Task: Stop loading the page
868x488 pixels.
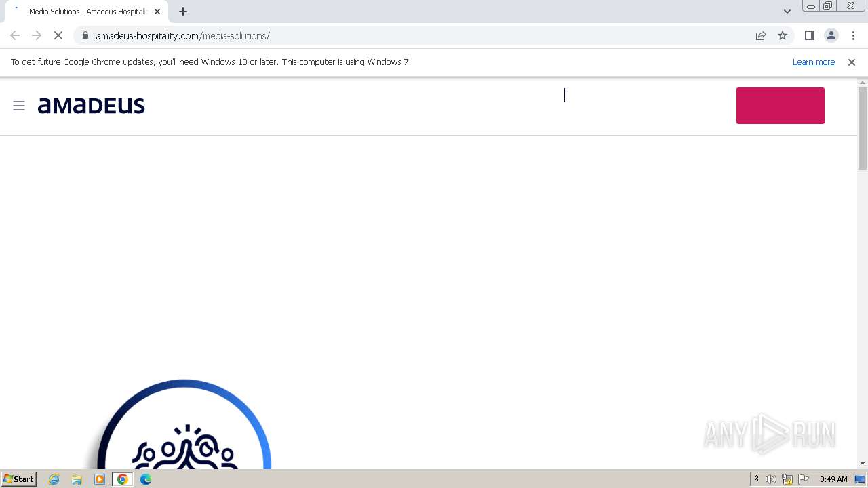Action: 58,35
